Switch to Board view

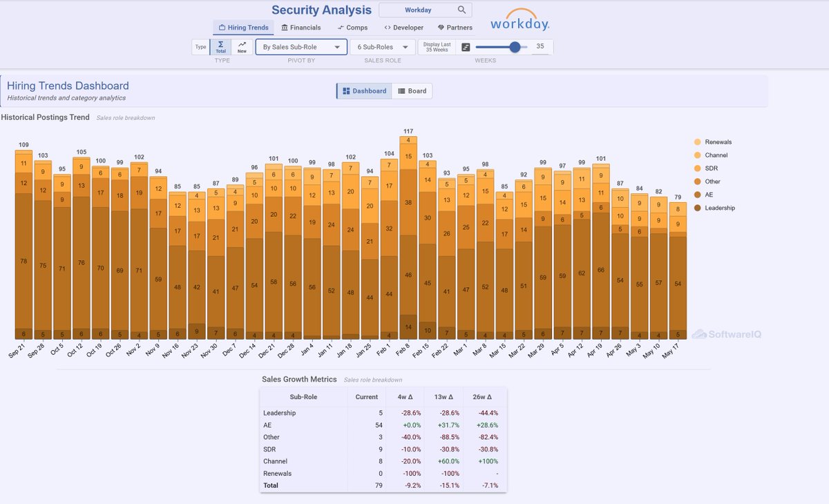pyautogui.click(x=412, y=91)
